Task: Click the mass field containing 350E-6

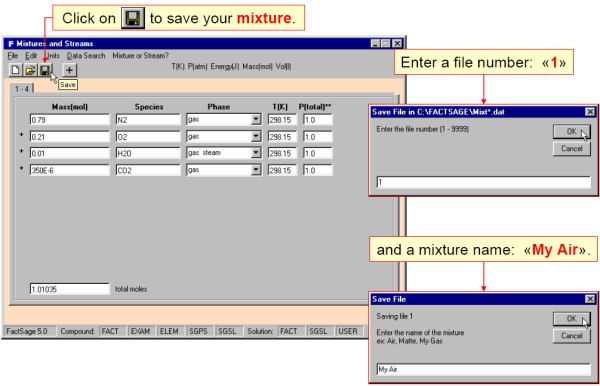Action: (x=69, y=170)
